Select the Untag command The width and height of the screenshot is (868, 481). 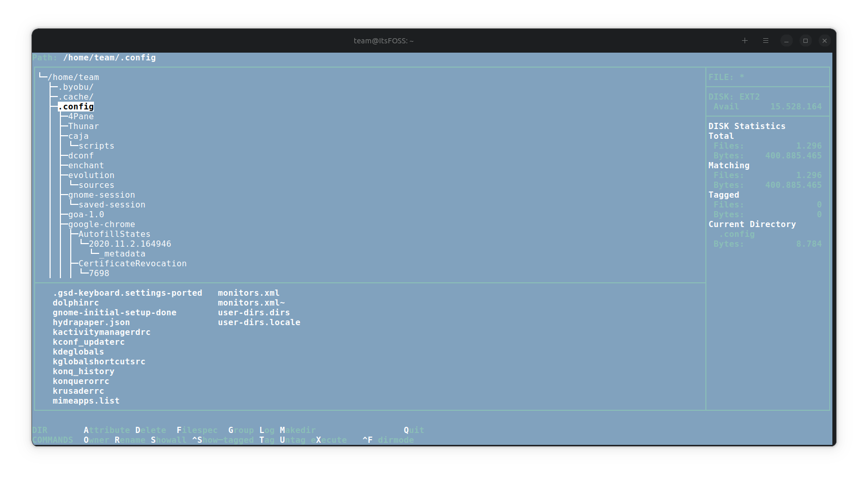click(292, 440)
